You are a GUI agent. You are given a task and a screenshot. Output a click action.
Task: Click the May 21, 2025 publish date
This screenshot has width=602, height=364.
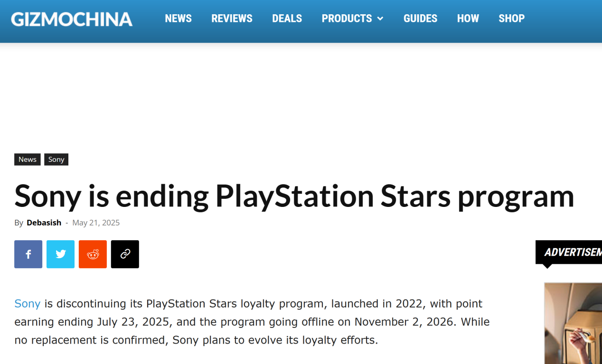coord(96,223)
